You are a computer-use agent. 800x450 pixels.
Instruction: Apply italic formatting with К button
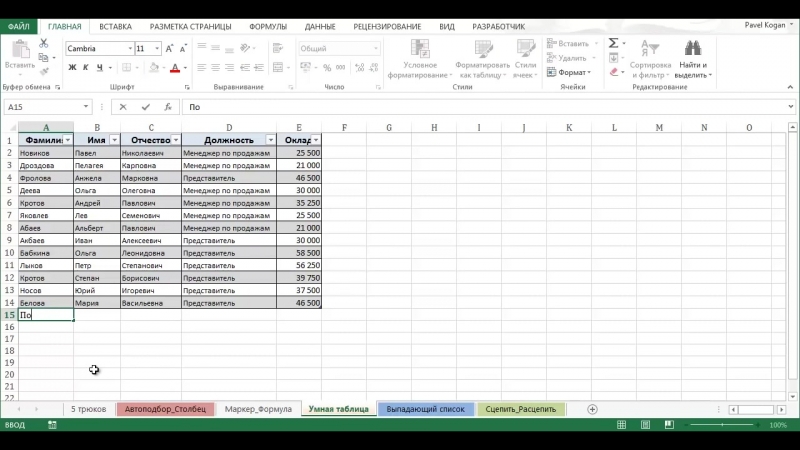86,68
